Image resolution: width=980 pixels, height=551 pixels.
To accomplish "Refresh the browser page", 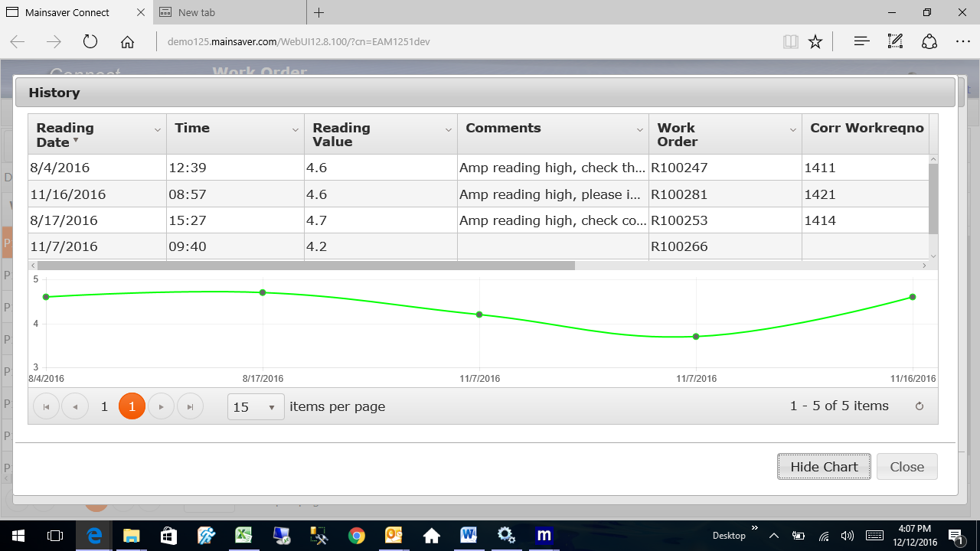I will pos(90,41).
